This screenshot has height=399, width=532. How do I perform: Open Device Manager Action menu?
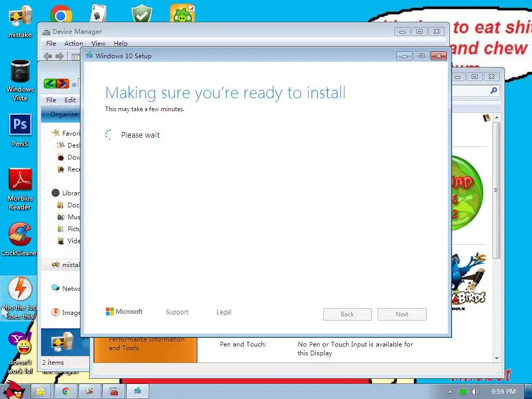click(x=74, y=44)
